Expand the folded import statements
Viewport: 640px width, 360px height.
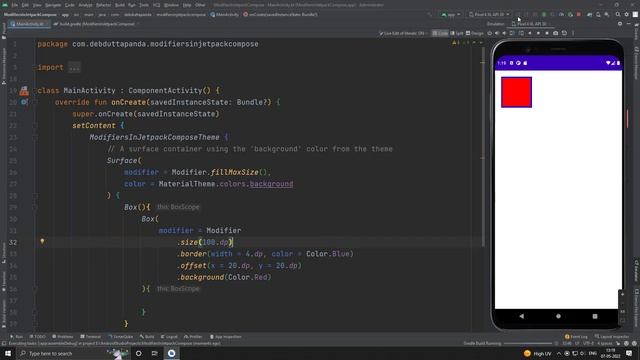[74, 68]
